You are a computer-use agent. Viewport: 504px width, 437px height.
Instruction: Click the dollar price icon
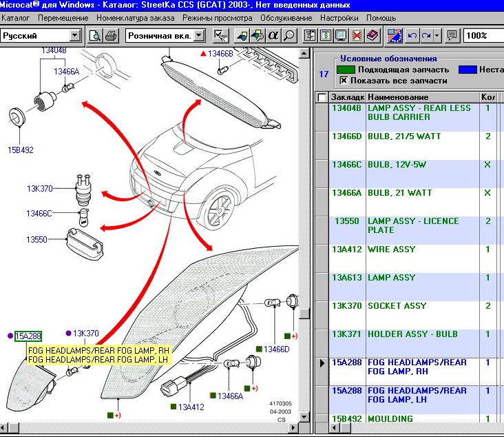pyautogui.click(x=326, y=35)
